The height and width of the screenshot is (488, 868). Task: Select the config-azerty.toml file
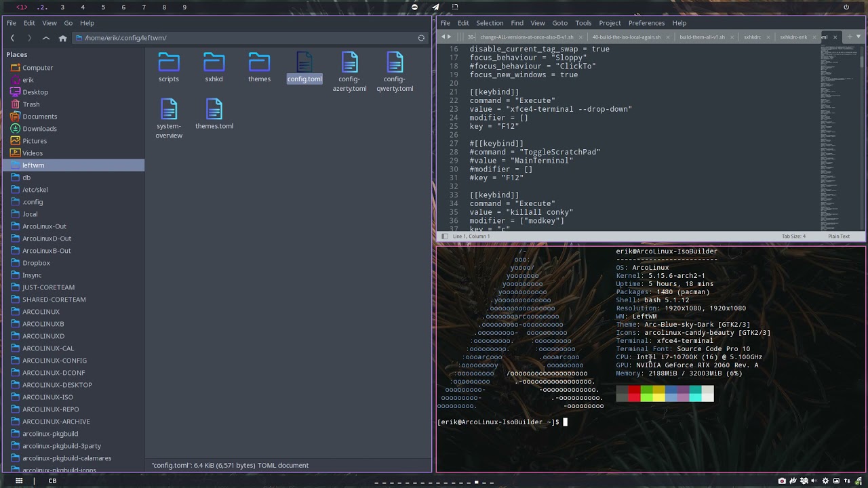pyautogui.click(x=349, y=72)
